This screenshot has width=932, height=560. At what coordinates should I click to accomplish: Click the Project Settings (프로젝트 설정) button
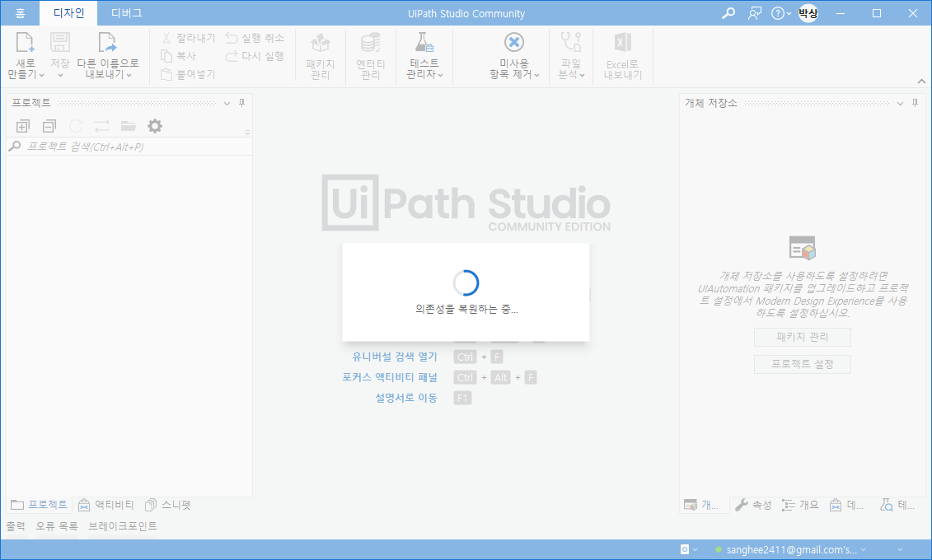pos(803,365)
